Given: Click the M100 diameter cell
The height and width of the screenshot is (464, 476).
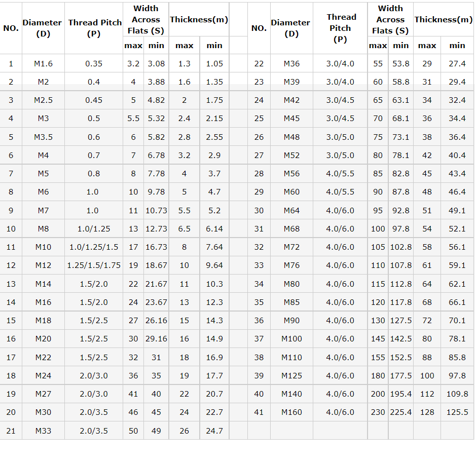Looking at the screenshot, I should pyautogui.click(x=291, y=338).
